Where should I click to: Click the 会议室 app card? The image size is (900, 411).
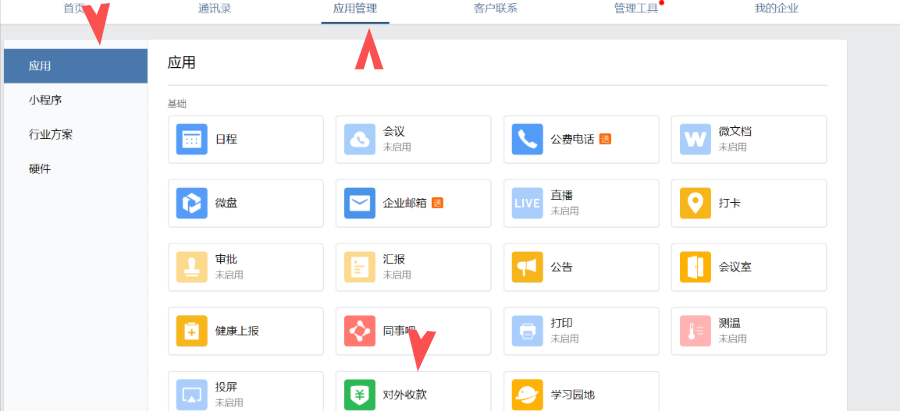click(748, 267)
